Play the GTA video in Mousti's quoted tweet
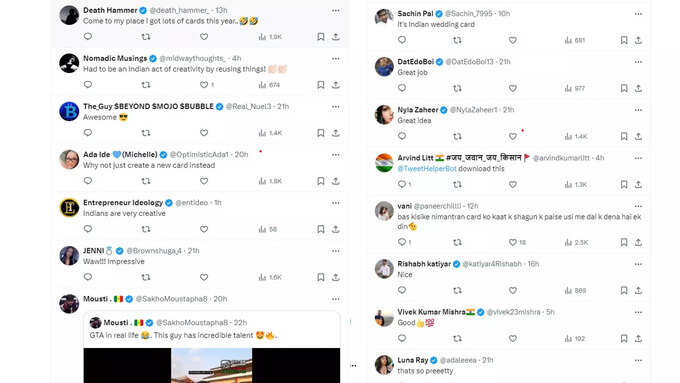Image resolution: width=680 pixels, height=383 pixels. coord(212,365)
